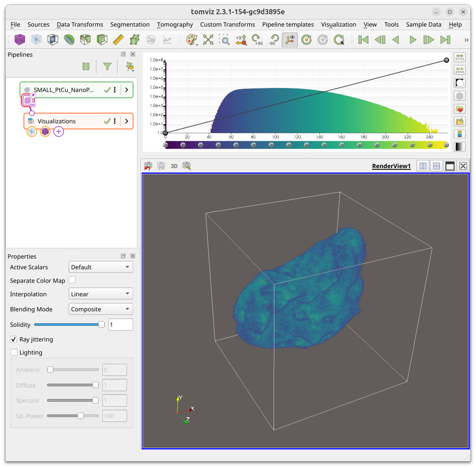
Task: Open the Active Scalars dropdown
Action: click(101, 267)
